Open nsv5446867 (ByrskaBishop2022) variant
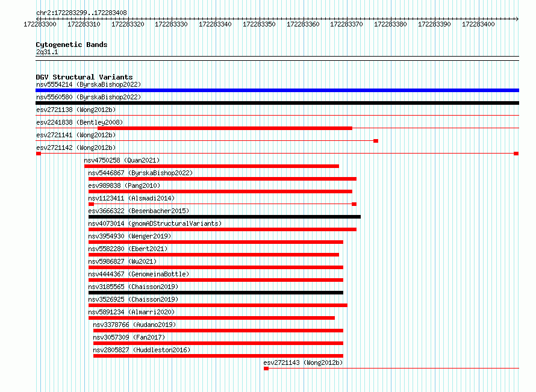 click(x=140, y=173)
